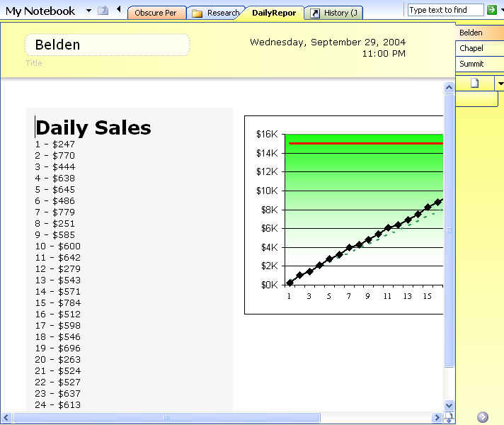Click the entry 19 - $696
504x425 pixels.
point(57,348)
